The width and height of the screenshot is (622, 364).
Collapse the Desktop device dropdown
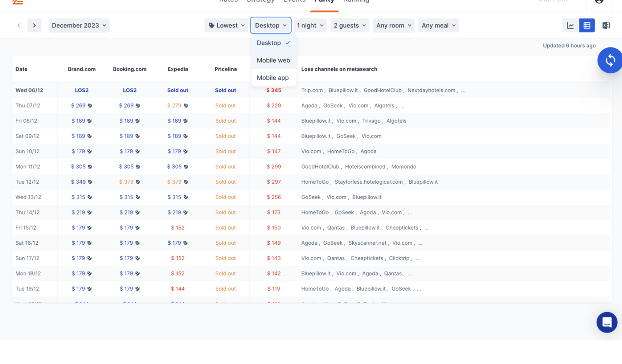click(x=271, y=26)
